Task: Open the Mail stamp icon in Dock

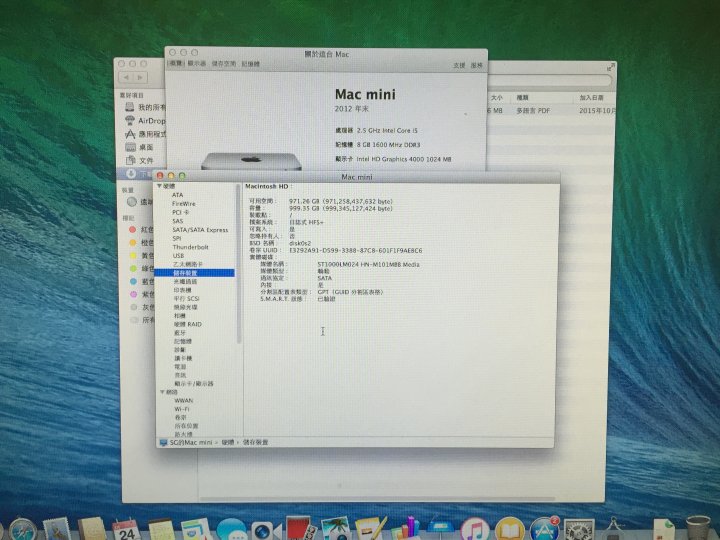Action: 56,530
